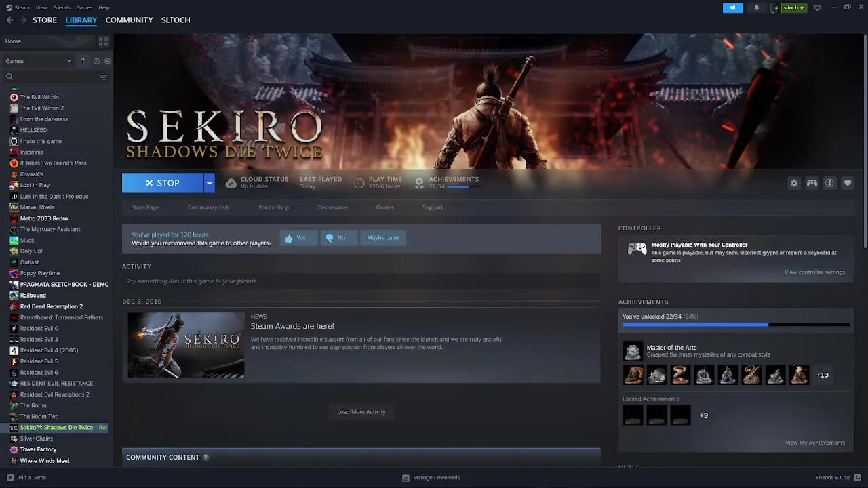
Task: Toggle the ready-to-play filter icon
Action: tap(107, 61)
